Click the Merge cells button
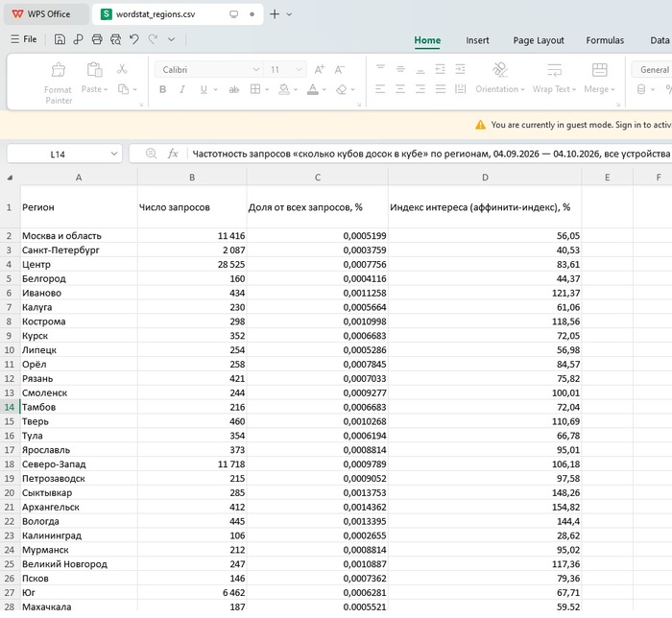The height and width of the screenshot is (618, 672). (x=599, y=79)
